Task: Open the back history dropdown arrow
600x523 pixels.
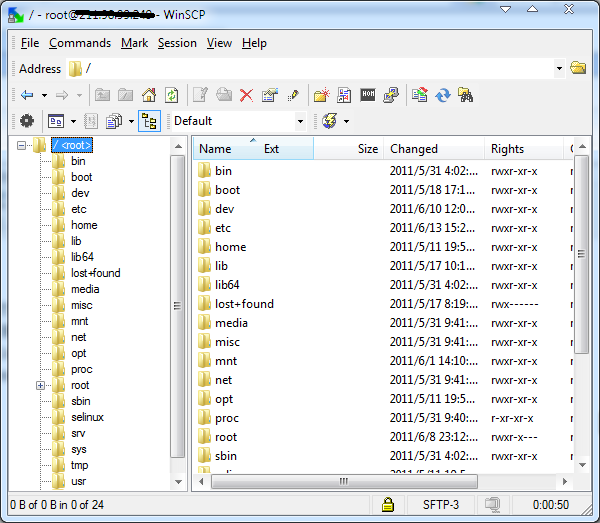Action: (x=44, y=95)
